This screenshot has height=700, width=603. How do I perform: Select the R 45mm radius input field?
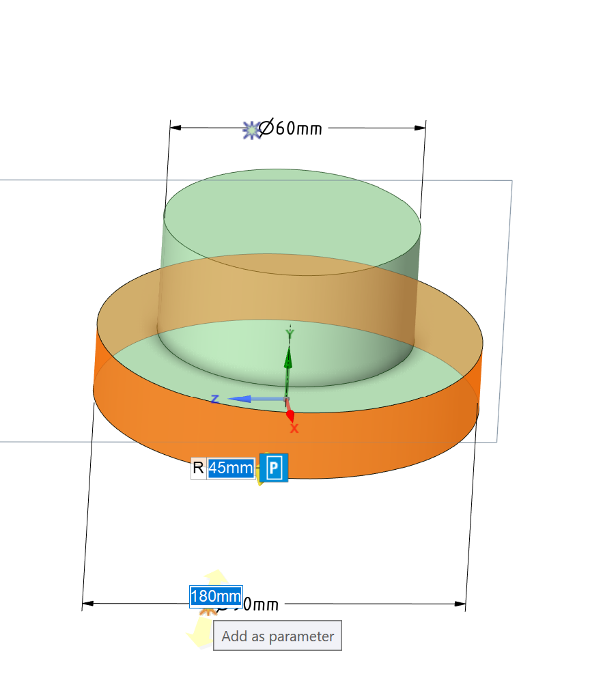click(x=232, y=468)
